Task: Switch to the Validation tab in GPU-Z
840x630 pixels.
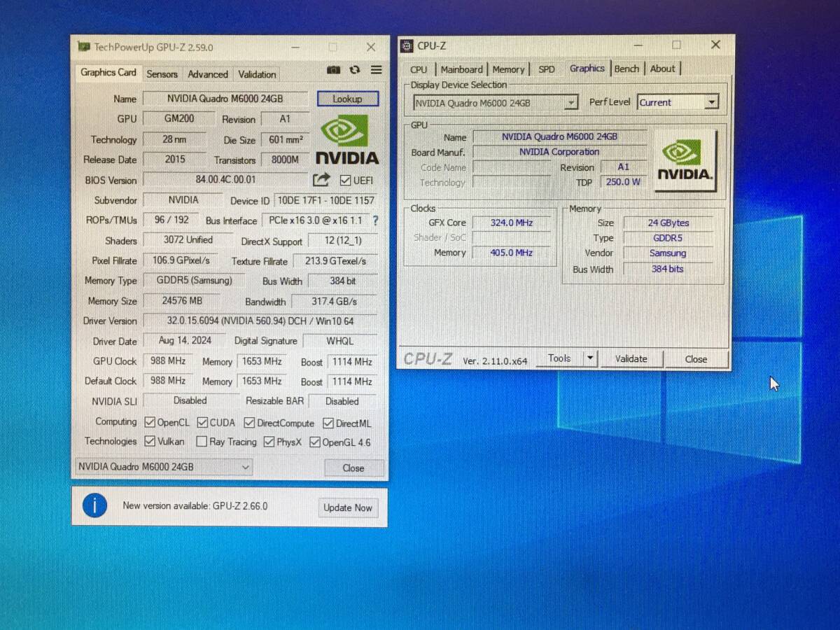Action: (257, 74)
